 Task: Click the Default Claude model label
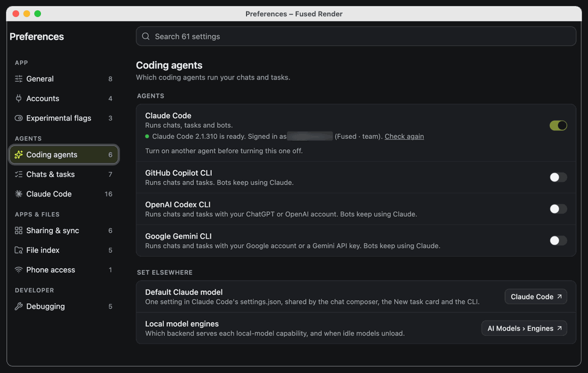tap(184, 292)
